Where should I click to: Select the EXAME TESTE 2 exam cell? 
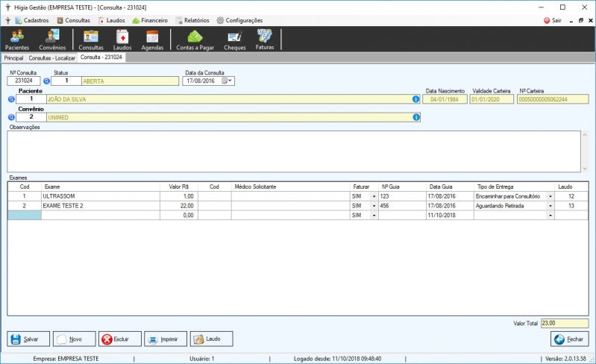click(x=101, y=206)
